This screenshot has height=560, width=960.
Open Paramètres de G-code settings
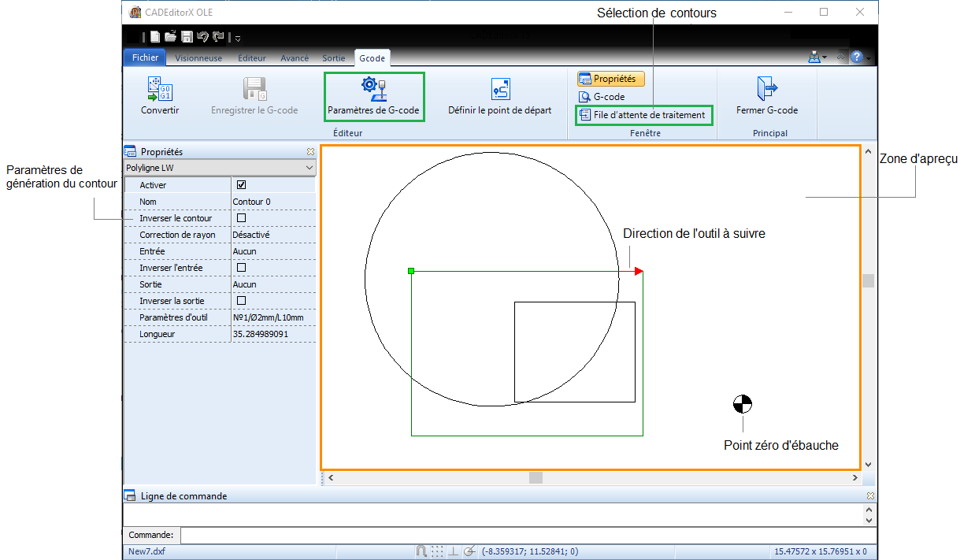[x=373, y=96]
